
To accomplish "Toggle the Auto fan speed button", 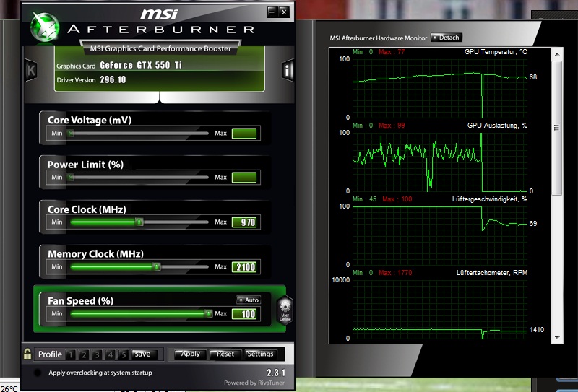I will [x=249, y=300].
